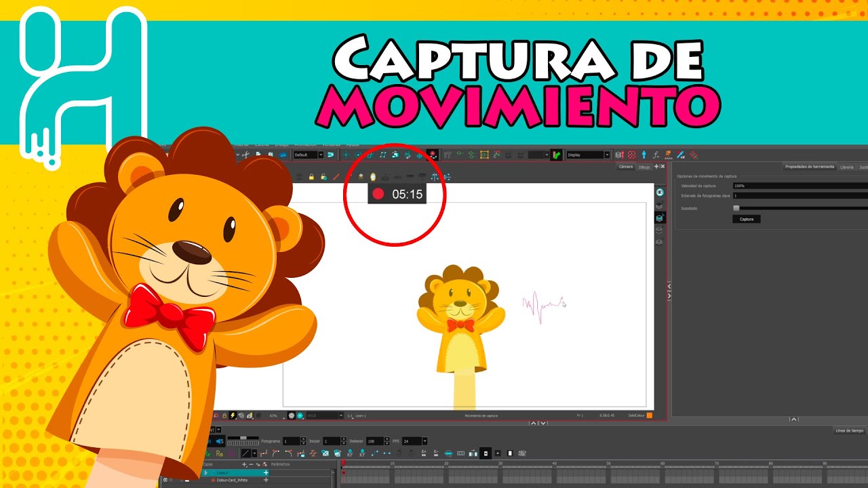The image size is (868, 488).
Task: Click the padlock icon in camera status bar
Action: pyautogui.click(x=224, y=415)
